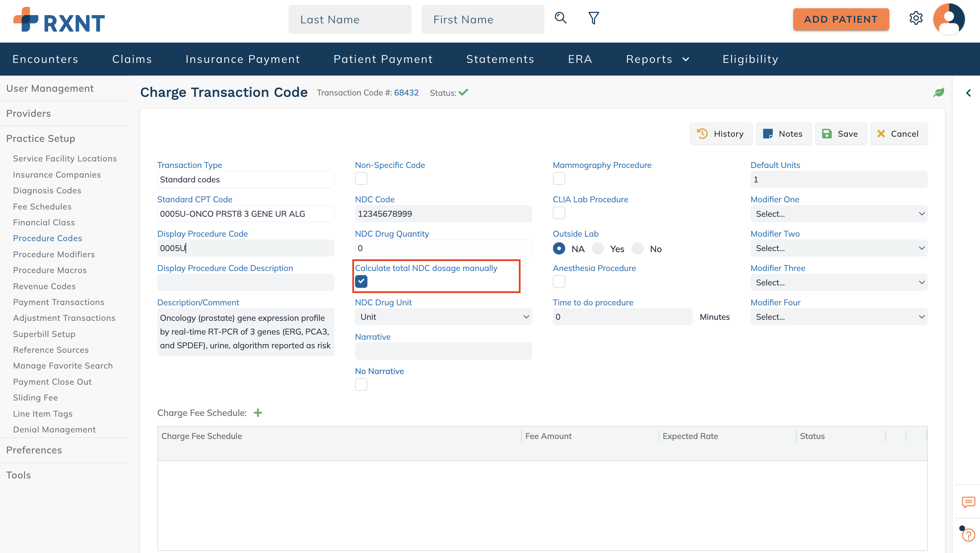Open the NDC Drug Unit dropdown

coord(444,317)
